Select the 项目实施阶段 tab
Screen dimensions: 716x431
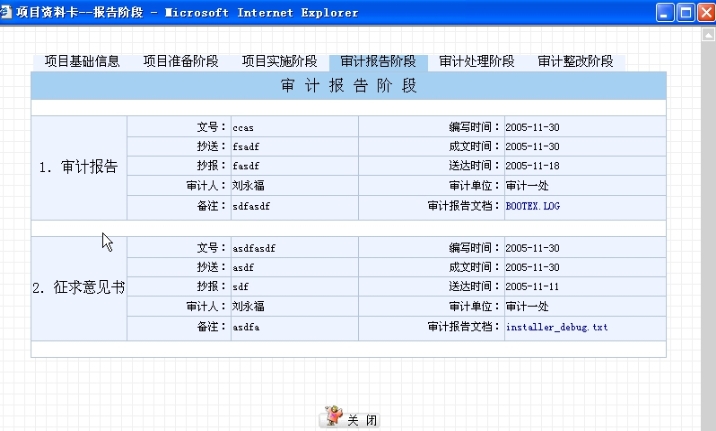[279, 61]
